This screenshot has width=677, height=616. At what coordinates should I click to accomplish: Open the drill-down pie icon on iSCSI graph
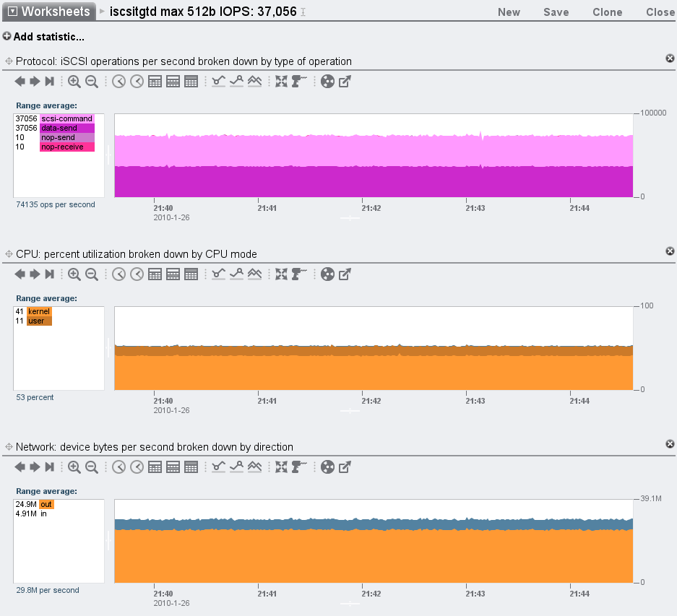327,82
